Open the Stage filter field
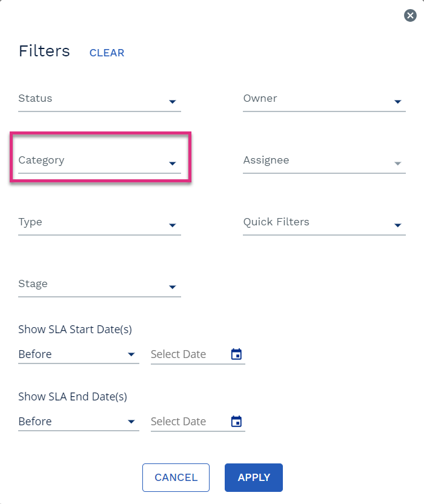 [x=100, y=284]
